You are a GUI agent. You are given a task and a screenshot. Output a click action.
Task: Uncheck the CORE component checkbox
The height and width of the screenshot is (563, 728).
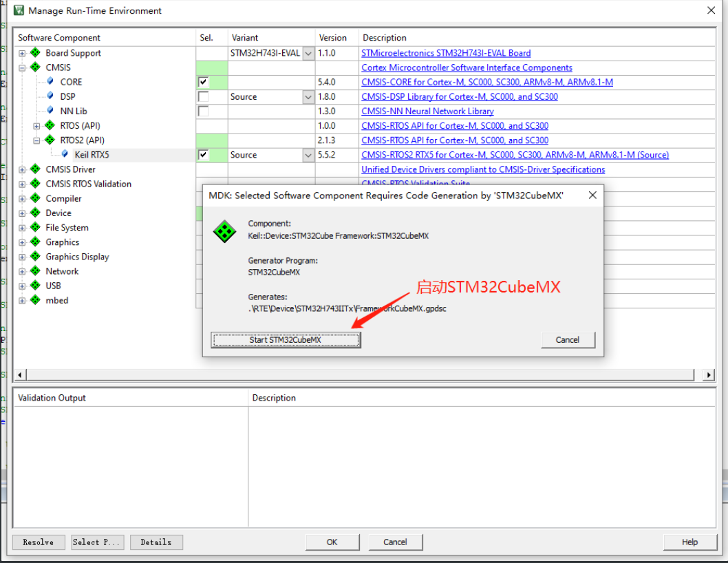coord(203,82)
